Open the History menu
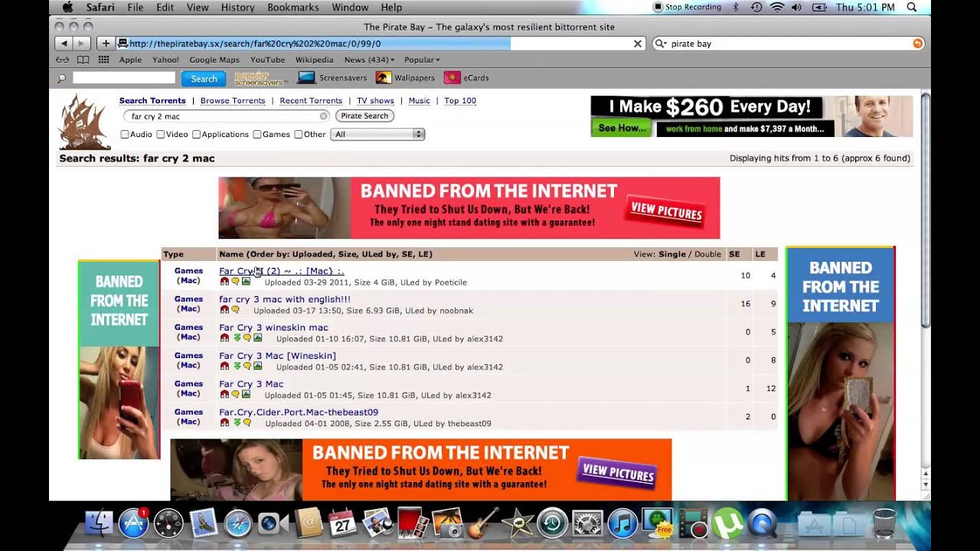The height and width of the screenshot is (551, 980). [x=237, y=7]
